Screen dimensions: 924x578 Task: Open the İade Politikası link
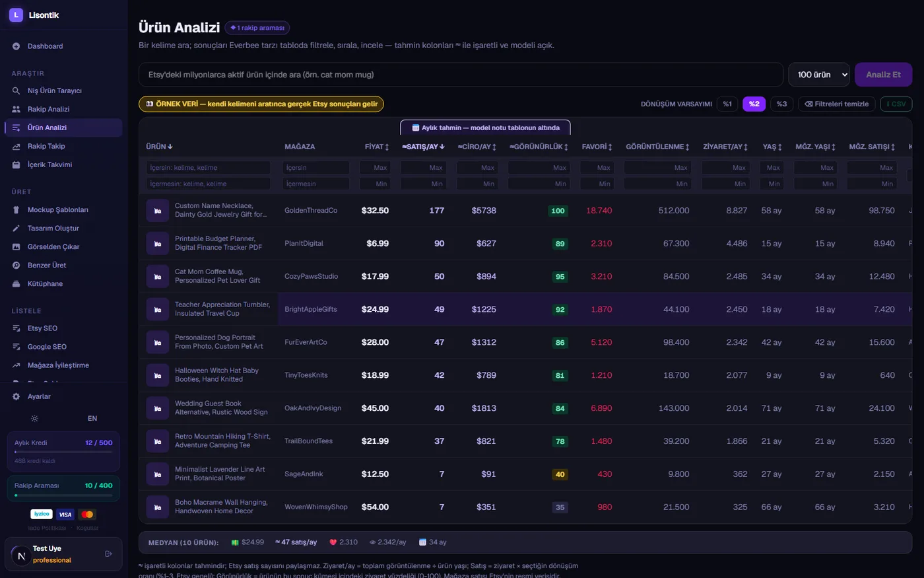click(47, 528)
